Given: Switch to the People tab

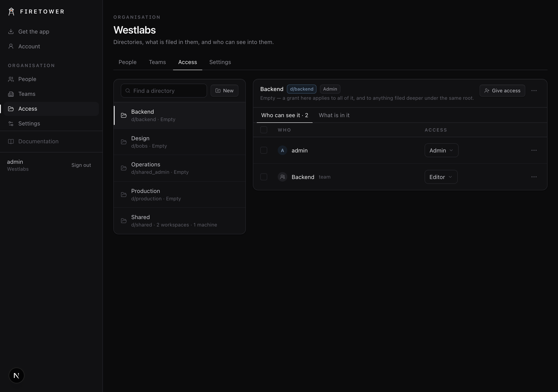Looking at the screenshot, I should click(x=128, y=62).
